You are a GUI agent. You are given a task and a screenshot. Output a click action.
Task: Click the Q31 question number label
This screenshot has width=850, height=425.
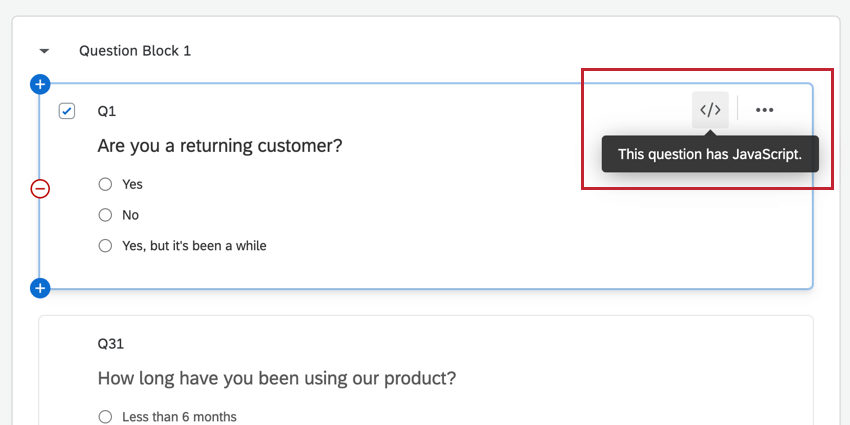click(110, 344)
